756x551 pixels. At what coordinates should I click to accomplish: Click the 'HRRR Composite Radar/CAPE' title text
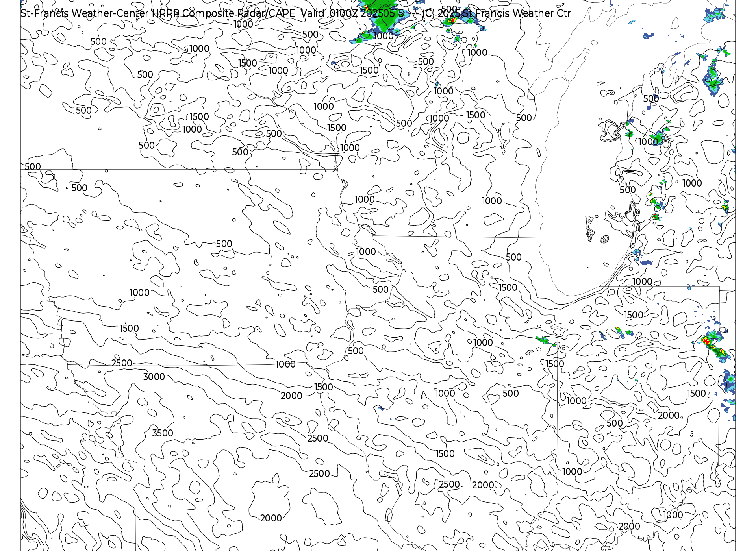tap(224, 13)
